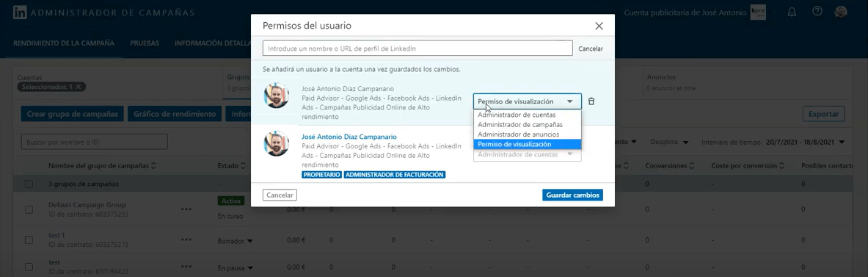Viewport: 868px width, 277px height.
Task: Click Guardar cambios button
Action: pos(572,195)
